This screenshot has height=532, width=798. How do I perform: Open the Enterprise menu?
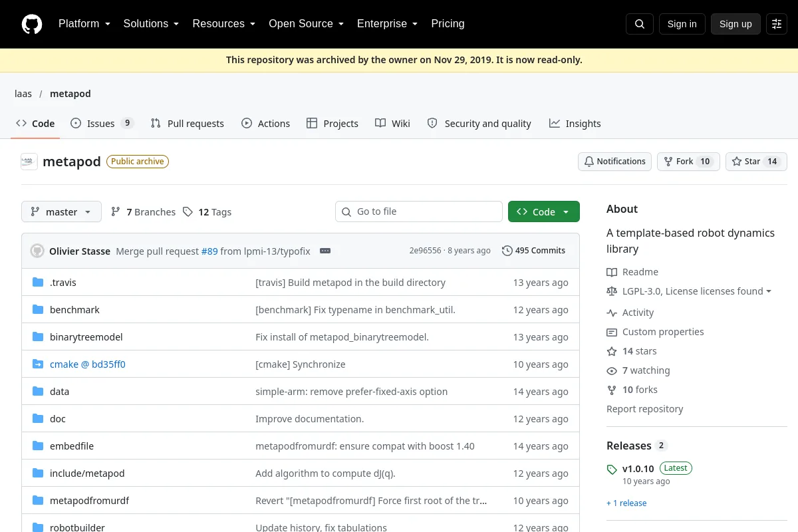click(x=387, y=24)
